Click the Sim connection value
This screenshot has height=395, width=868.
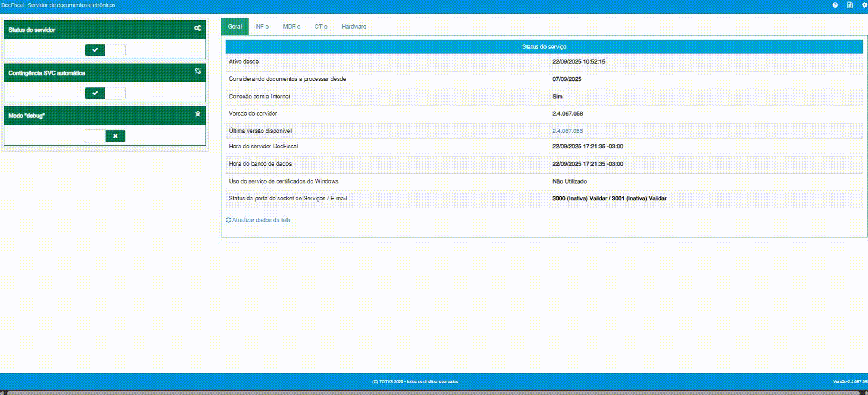557,97
